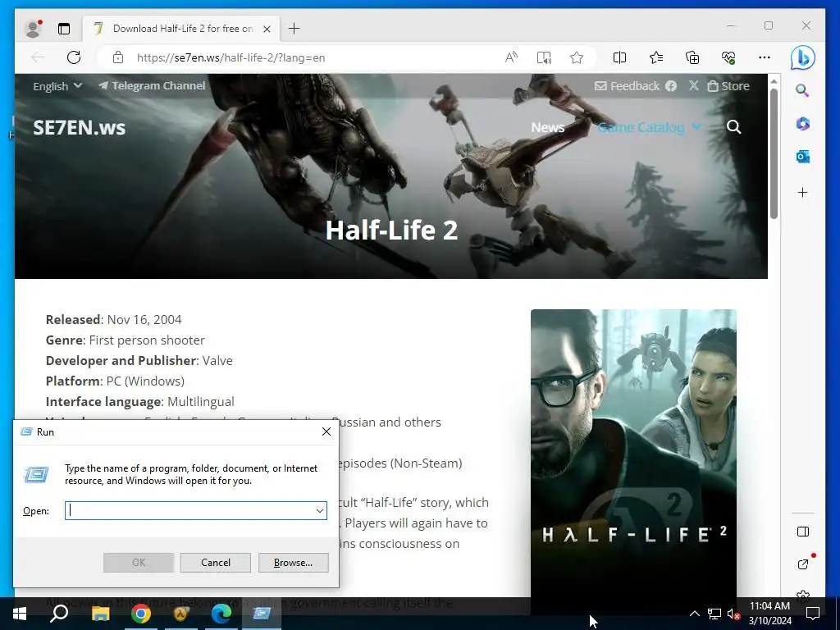
Task: Expand Run dialog history dropdown arrow
Action: (320, 510)
